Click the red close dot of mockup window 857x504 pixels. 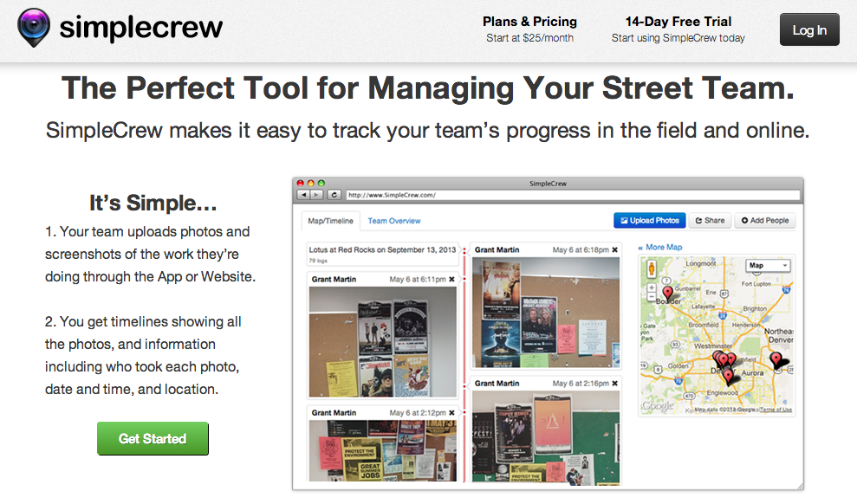(x=300, y=184)
